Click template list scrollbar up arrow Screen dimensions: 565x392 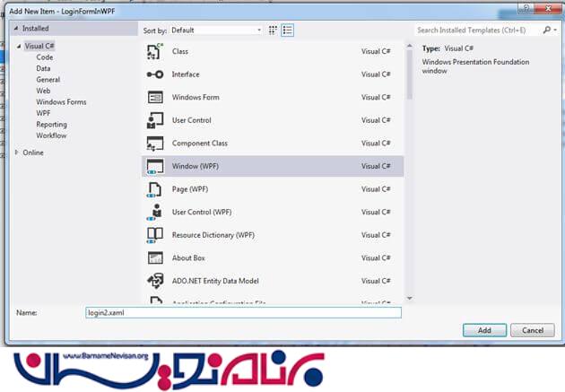(409, 46)
